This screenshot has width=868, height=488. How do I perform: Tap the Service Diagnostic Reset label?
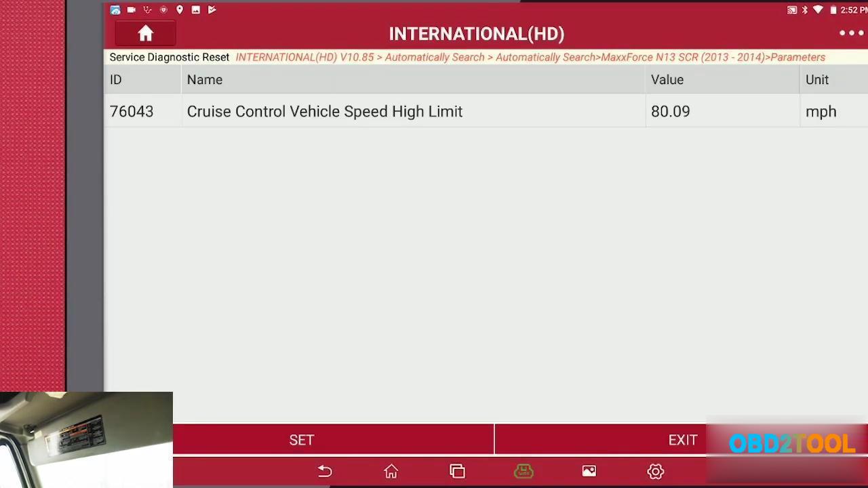point(170,57)
